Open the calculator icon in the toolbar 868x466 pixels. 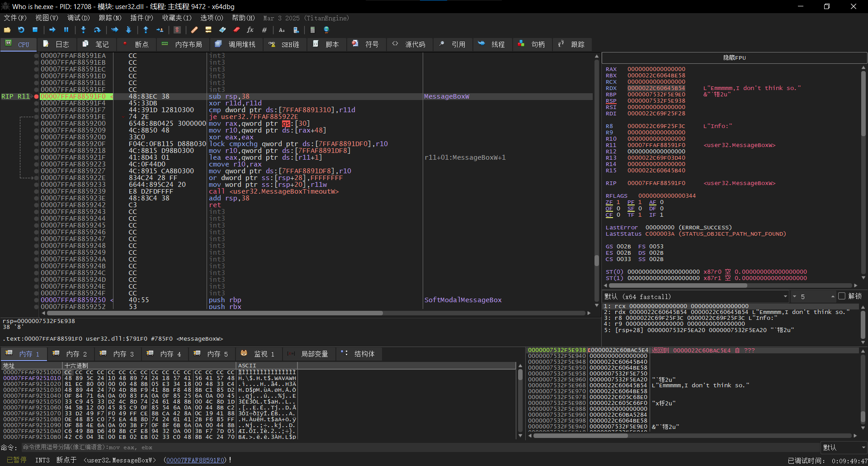click(x=312, y=30)
